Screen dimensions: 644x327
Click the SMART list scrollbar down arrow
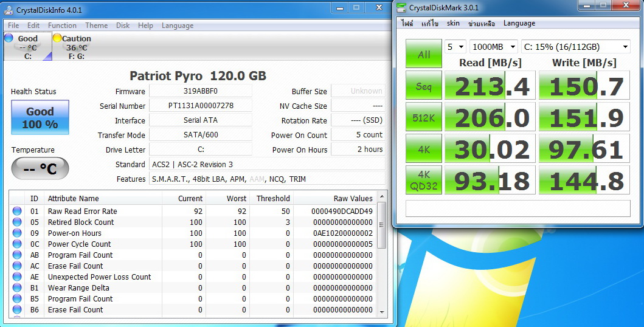click(x=382, y=312)
